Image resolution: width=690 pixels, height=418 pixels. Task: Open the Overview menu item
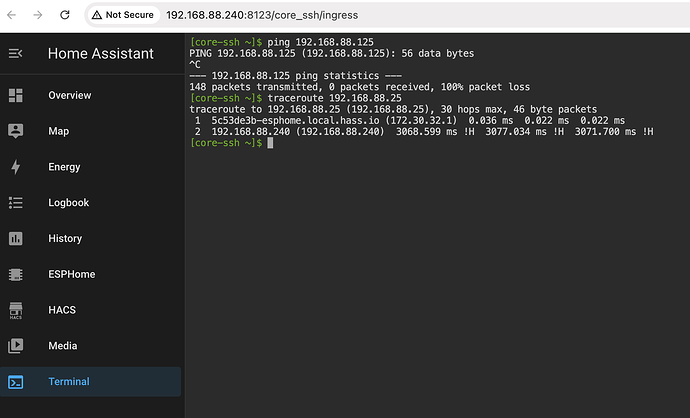(91, 95)
